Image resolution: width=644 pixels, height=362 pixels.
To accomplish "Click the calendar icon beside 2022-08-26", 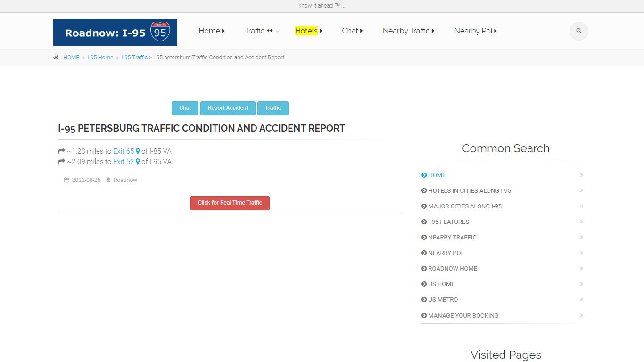I will (67, 180).
